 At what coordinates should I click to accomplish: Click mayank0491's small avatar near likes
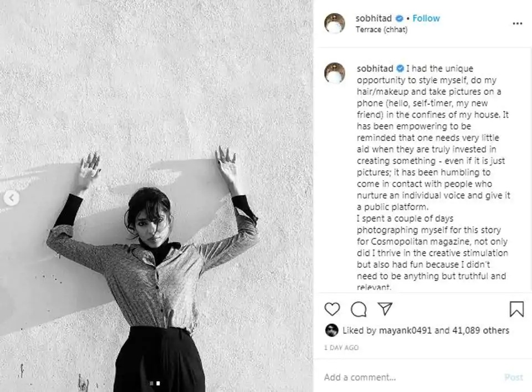point(331,330)
